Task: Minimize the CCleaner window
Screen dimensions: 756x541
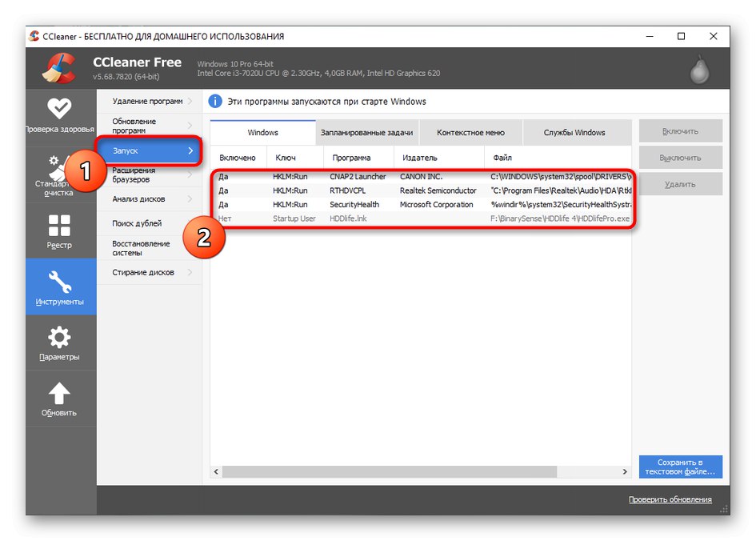Action: click(650, 36)
